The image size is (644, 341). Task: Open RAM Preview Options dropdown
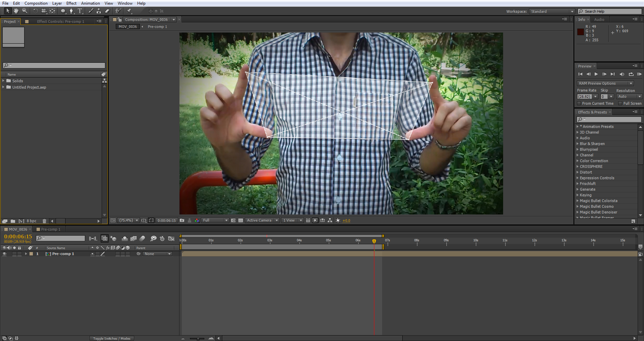605,83
